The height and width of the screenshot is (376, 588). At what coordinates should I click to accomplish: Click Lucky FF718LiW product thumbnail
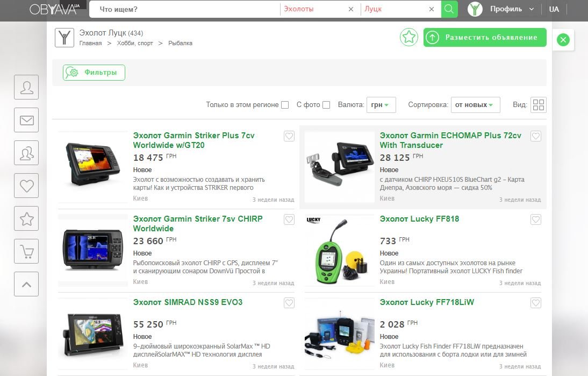click(x=340, y=334)
